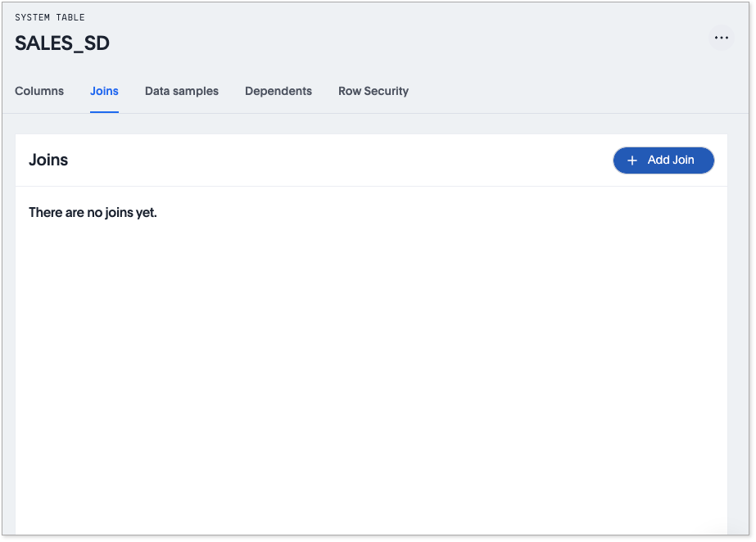Image resolution: width=756 pixels, height=542 pixels.
Task: Click the blue underline below Joins tab
Action: [x=104, y=111]
